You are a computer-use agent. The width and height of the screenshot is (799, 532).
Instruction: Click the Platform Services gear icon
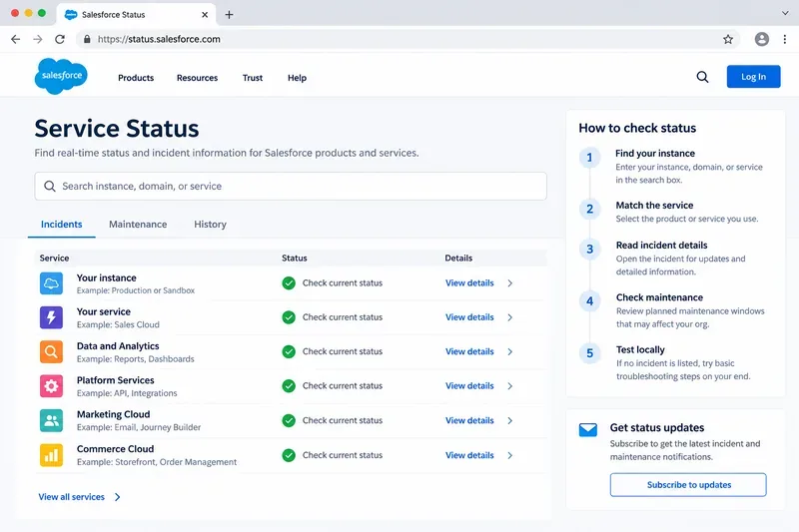click(52, 386)
